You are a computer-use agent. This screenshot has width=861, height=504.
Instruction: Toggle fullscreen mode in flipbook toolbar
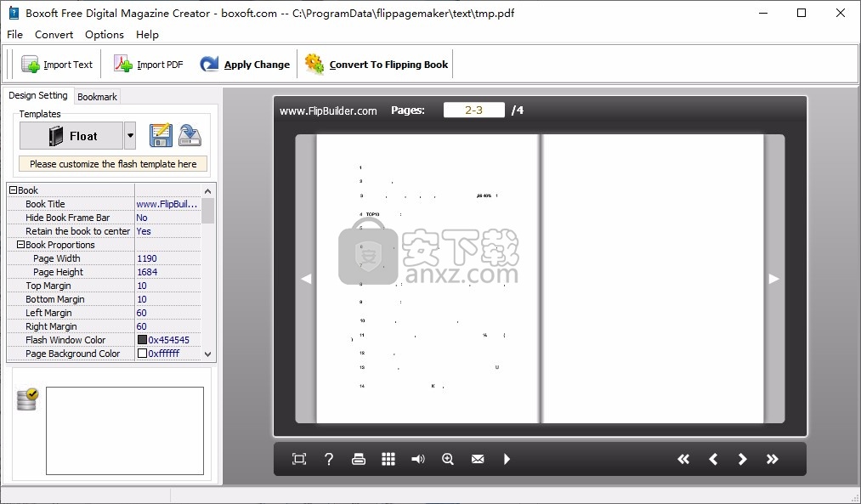[299, 459]
